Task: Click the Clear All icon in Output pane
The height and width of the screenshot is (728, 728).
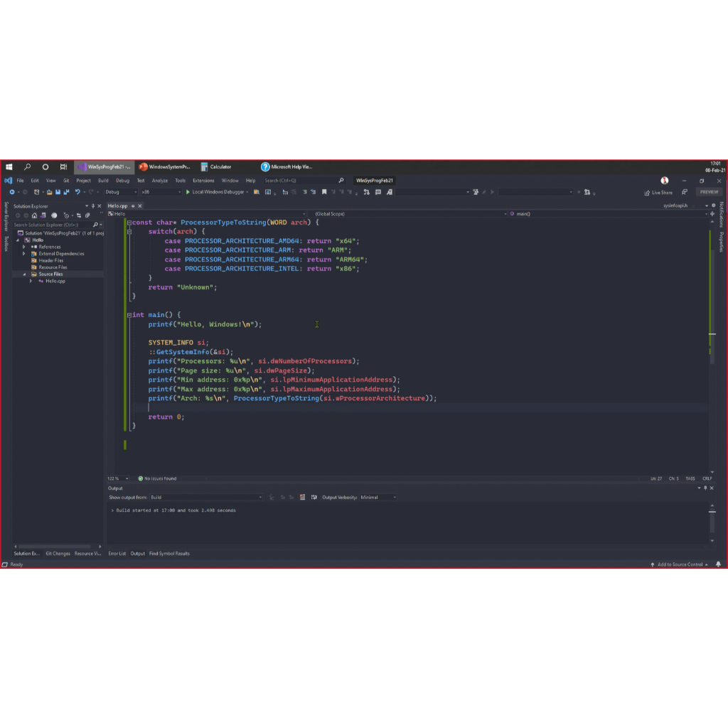Action: click(302, 497)
